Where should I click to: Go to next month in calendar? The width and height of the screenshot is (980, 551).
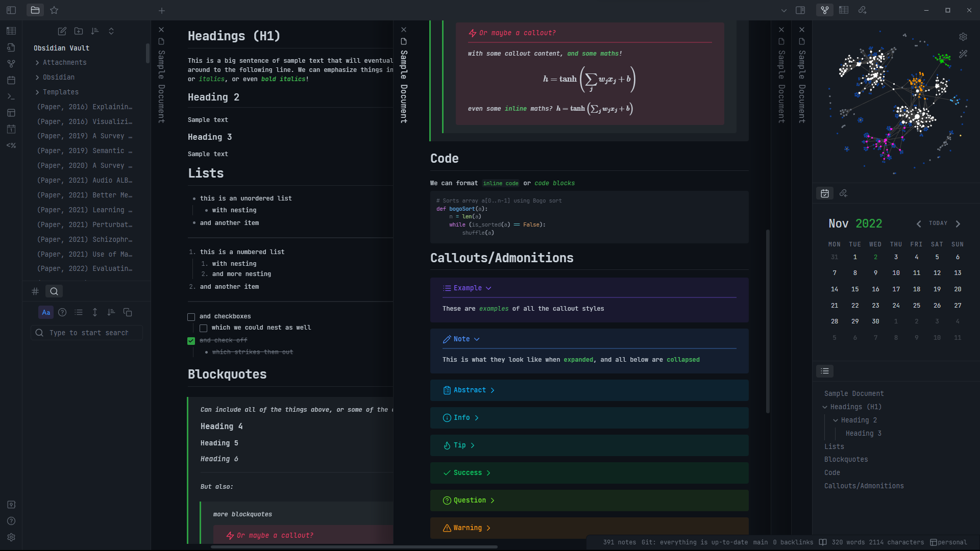click(x=958, y=224)
